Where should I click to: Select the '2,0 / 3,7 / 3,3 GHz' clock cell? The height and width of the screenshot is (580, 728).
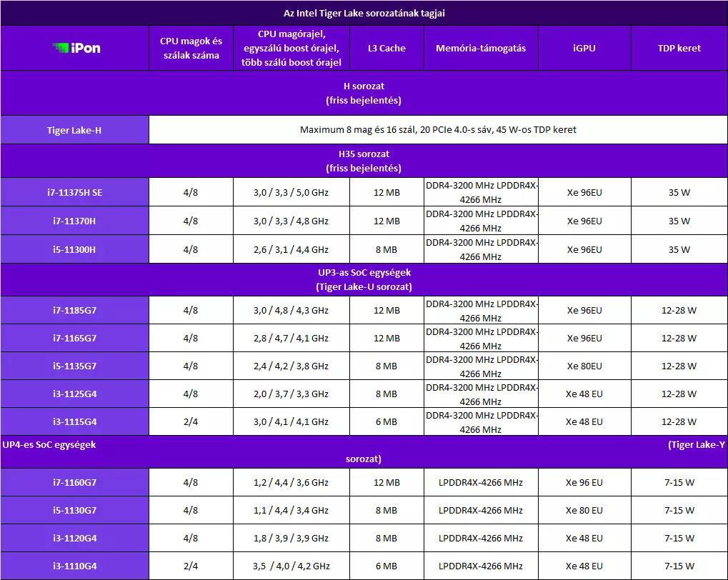point(291,394)
